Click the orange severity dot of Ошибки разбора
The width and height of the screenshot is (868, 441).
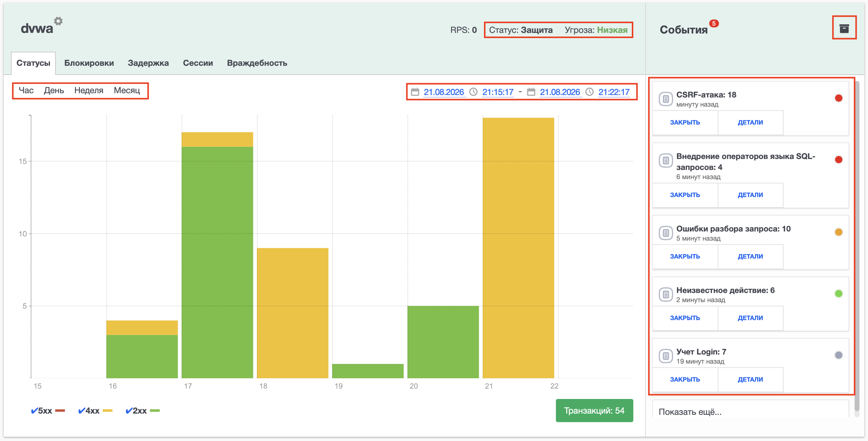tap(838, 232)
